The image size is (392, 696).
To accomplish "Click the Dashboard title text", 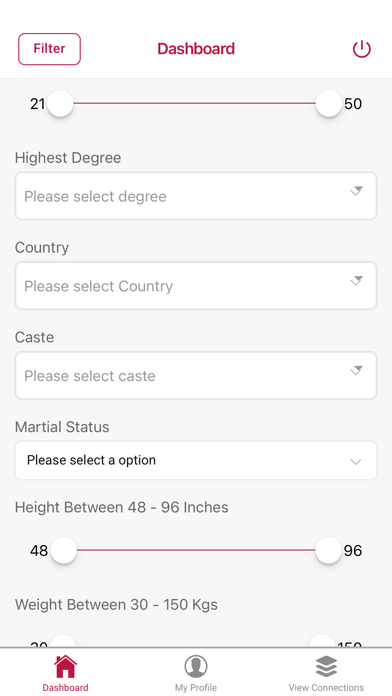I will coord(196,48).
